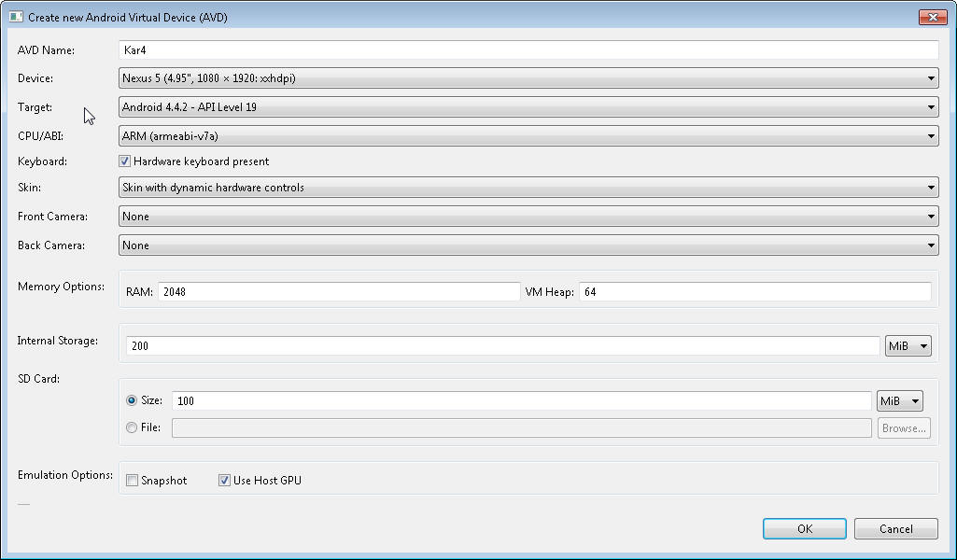Enable the Snapshot checkbox
The width and height of the screenshot is (957, 560).
[132, 480]
